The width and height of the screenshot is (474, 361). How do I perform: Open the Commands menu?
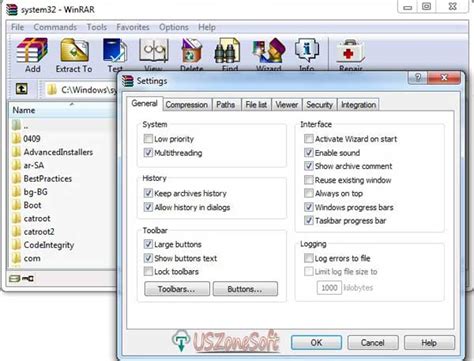55,27
